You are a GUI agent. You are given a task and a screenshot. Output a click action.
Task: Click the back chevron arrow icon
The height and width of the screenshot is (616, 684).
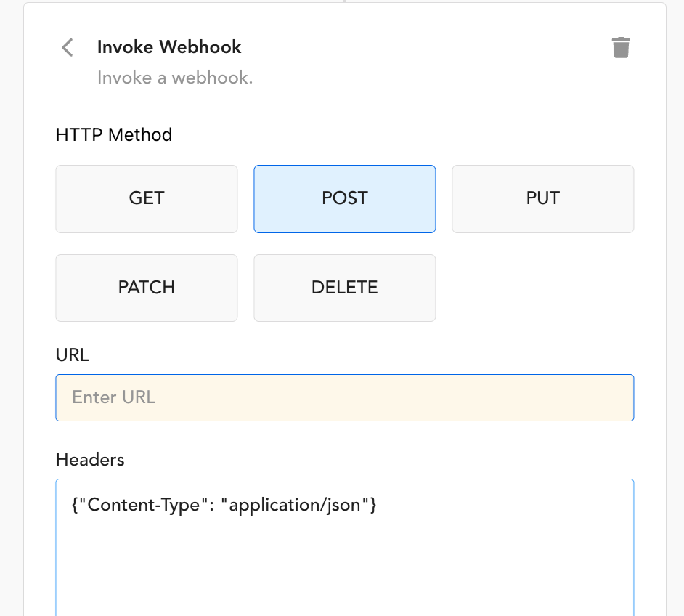coord(68,48)
